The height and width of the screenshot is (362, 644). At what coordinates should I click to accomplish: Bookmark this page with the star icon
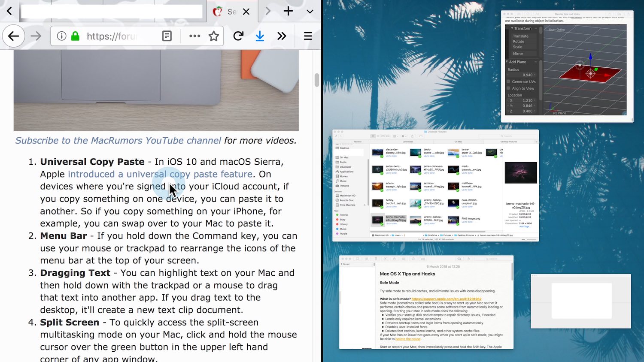tap(214, 36)
